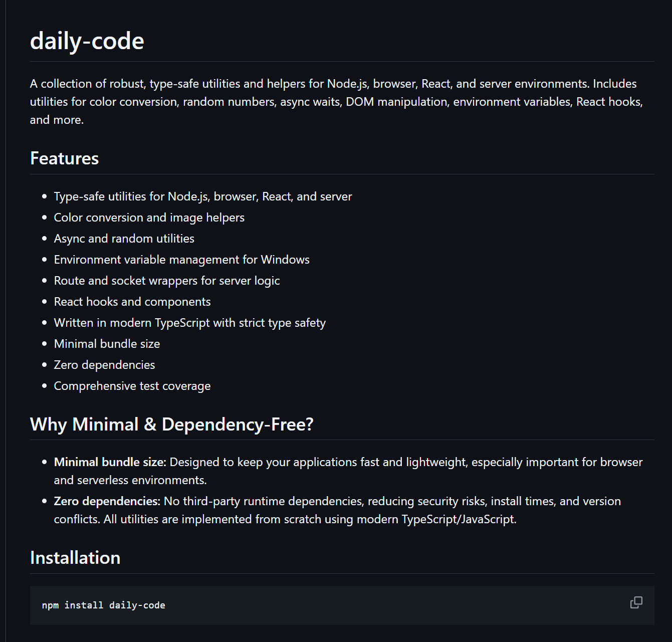Viewport: 672px width, 642px height.
Task: Click 'Zero dependencies' features list item
Action: coord(105,365)
